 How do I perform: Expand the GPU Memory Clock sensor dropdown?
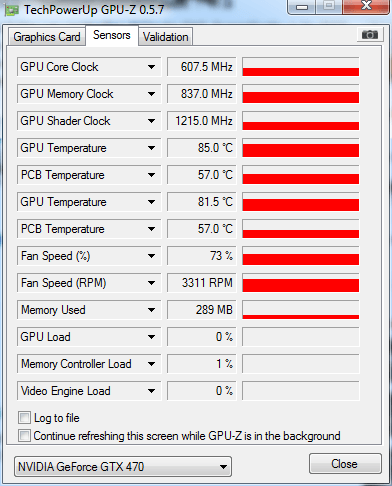151,94
